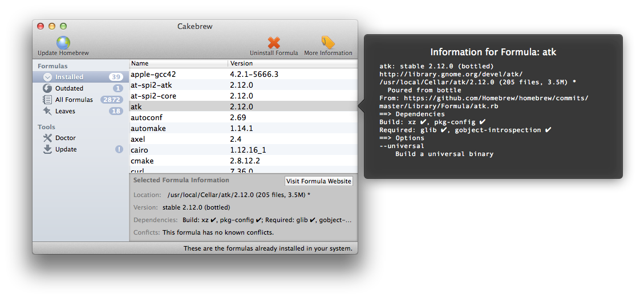Click the Outdated icon in sidebar

[48, 88]
